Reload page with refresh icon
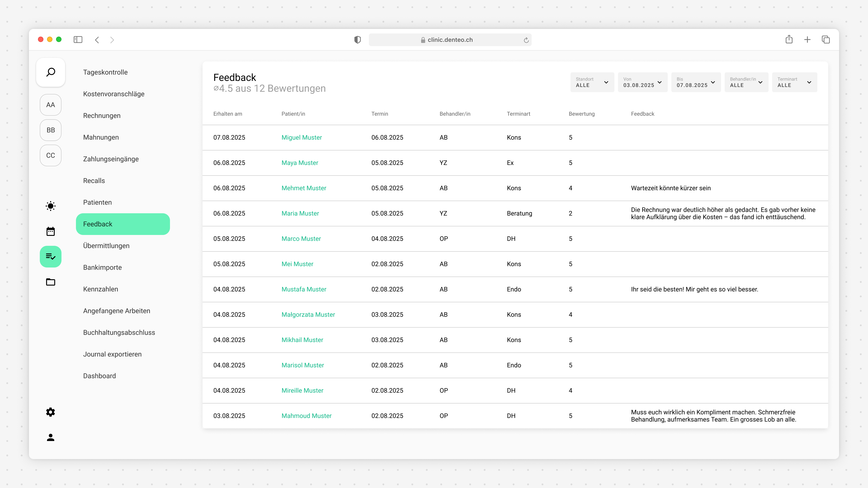 (526, 40)
